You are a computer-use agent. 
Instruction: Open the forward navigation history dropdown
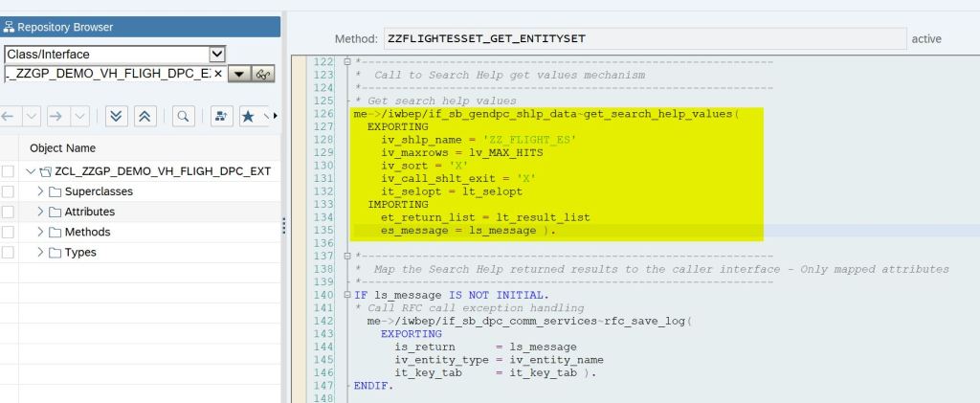80,116
